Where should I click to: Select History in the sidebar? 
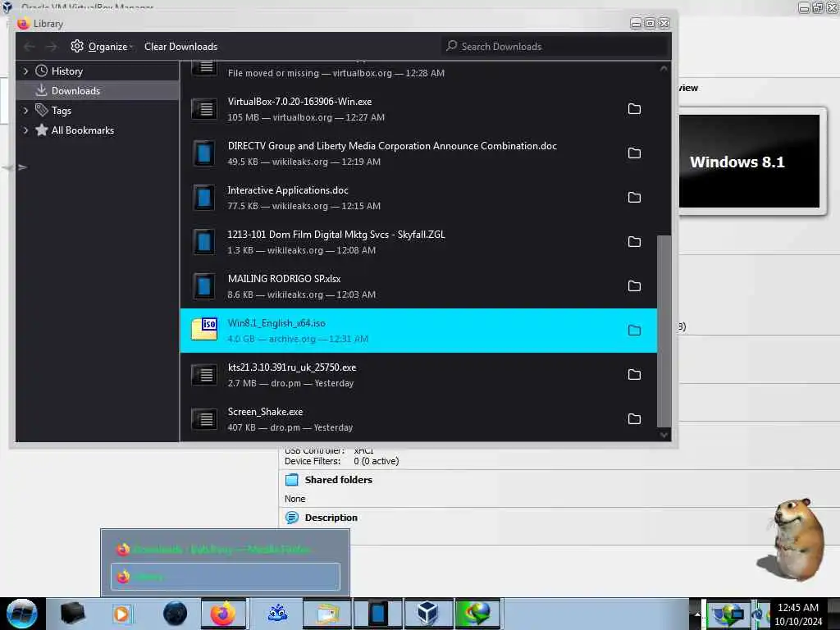click(67, 71)
